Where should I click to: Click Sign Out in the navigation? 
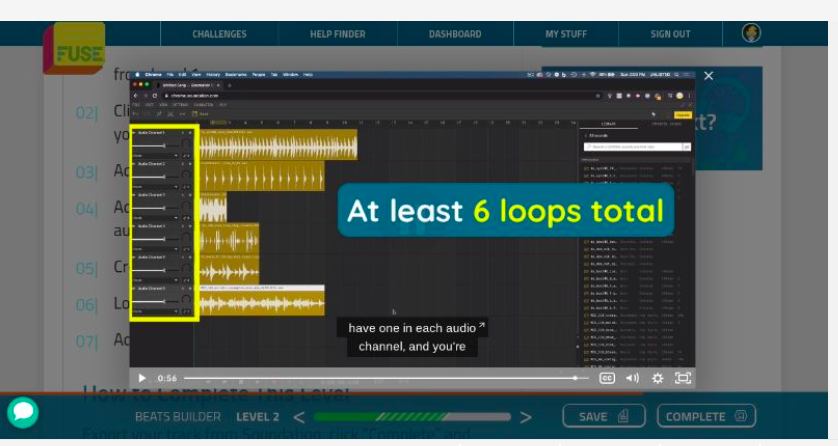pyautogui.click(x=670, y=34)
